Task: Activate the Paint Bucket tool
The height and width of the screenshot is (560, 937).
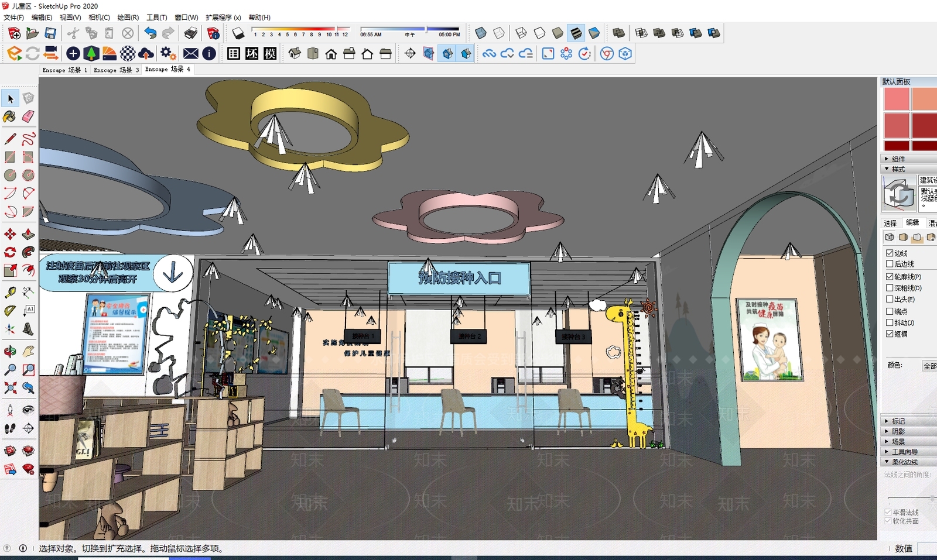Action: [10, 116]
